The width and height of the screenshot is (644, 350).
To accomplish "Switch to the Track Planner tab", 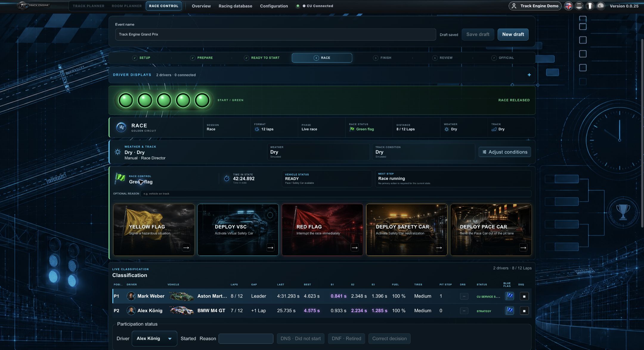I will [89, 6].
